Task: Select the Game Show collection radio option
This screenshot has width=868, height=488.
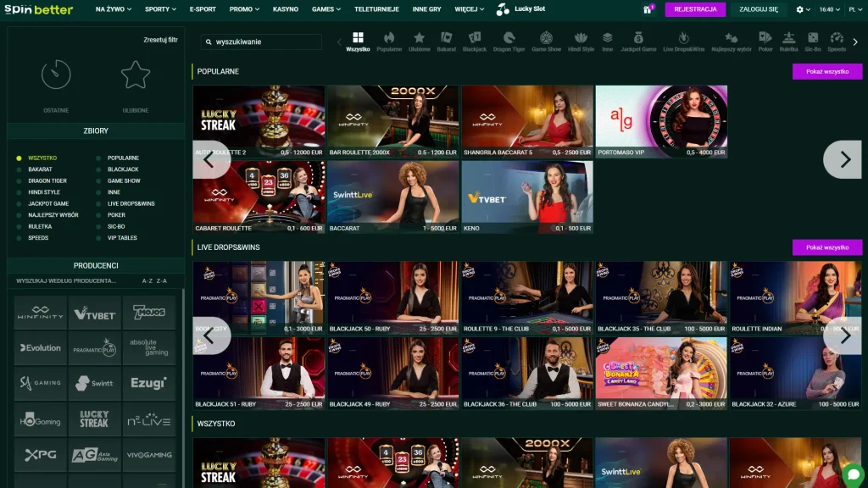Action: 98,181
